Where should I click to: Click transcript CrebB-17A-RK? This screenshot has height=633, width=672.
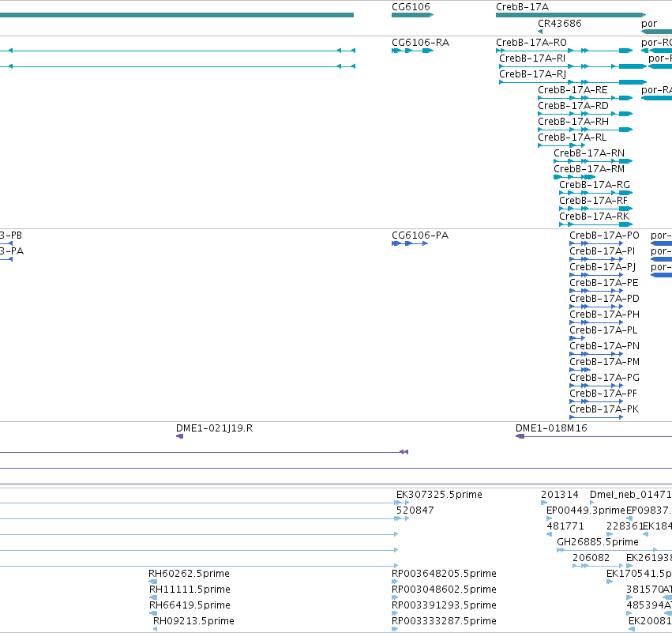(594, 217)
